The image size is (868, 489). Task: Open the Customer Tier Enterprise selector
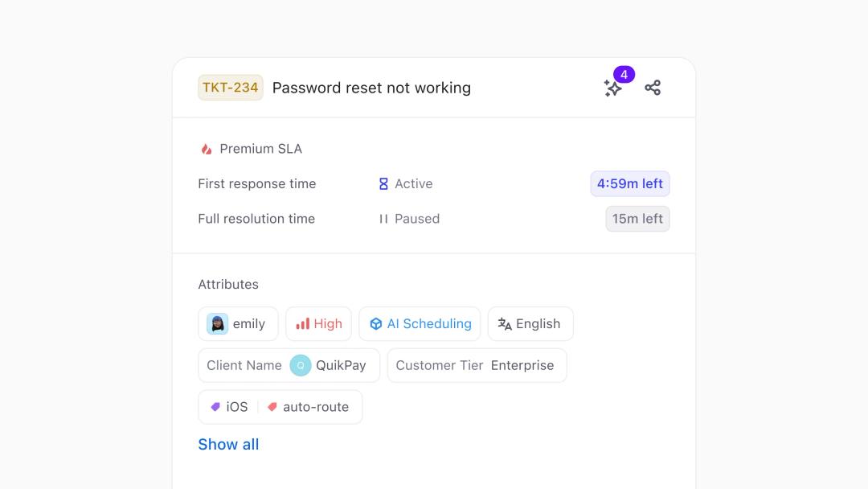click(x=477, y=365)
